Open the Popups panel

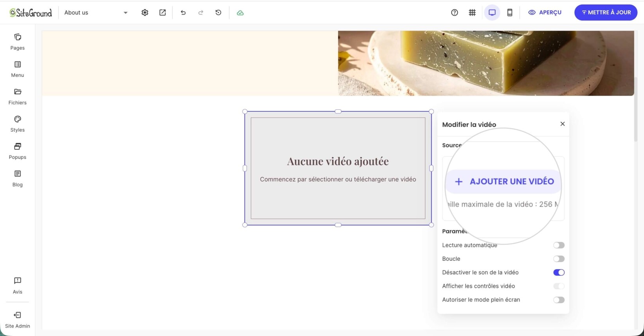(18, 151)
